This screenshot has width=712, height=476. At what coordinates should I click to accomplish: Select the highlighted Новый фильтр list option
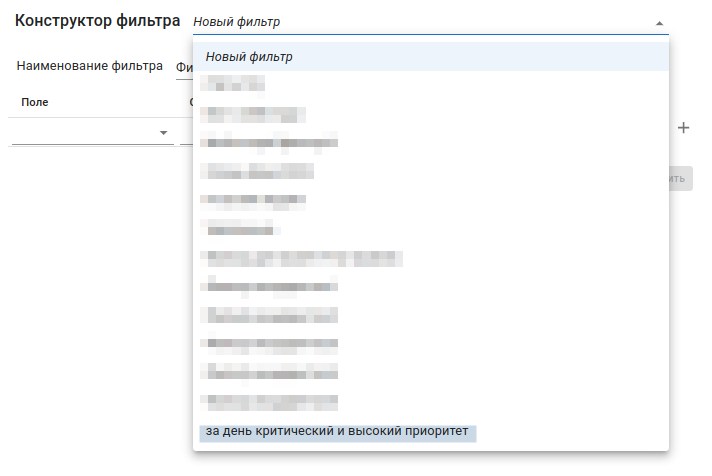click(x=430, y=57)
